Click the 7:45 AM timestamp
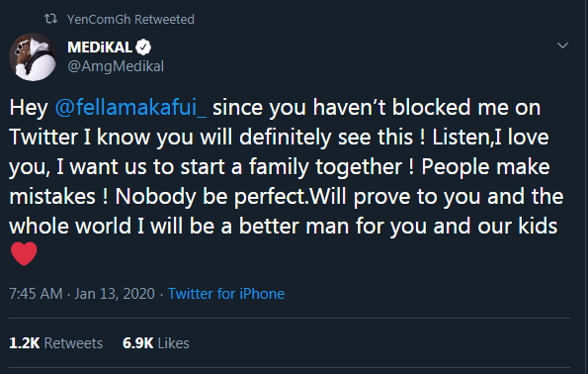Image resolution: width=588 pixels, height=374 pixels. coord(36,294)
